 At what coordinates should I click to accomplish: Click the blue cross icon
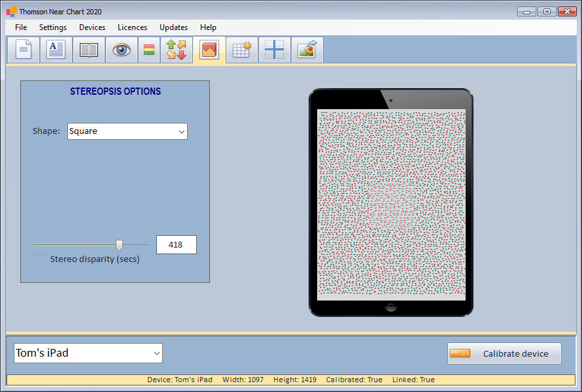point(275,50)
